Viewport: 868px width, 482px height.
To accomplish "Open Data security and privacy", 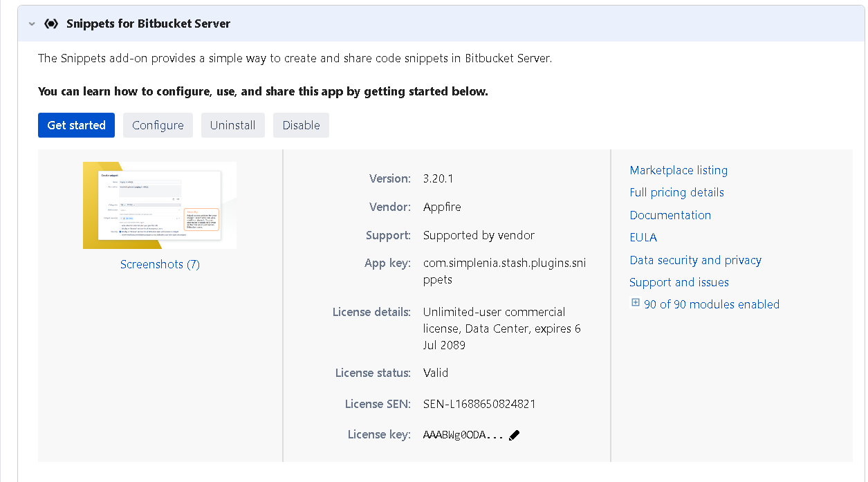I will [x=695, y=260].
